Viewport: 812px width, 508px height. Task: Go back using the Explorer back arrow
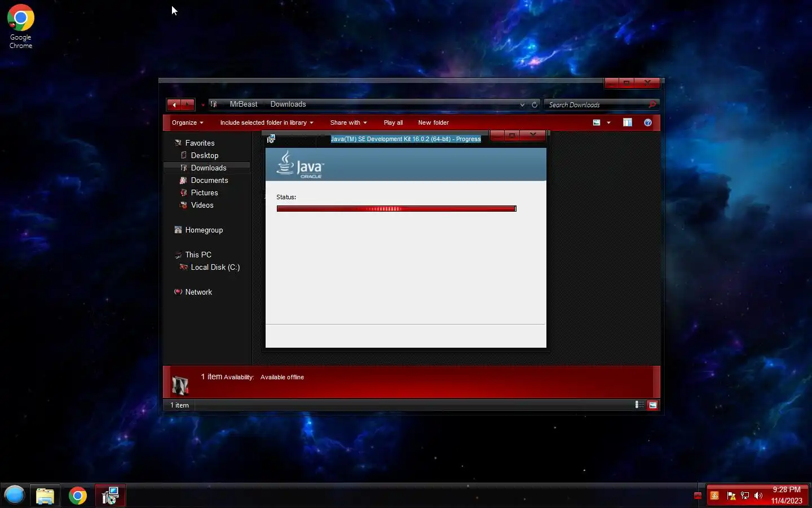pos(174,104)
